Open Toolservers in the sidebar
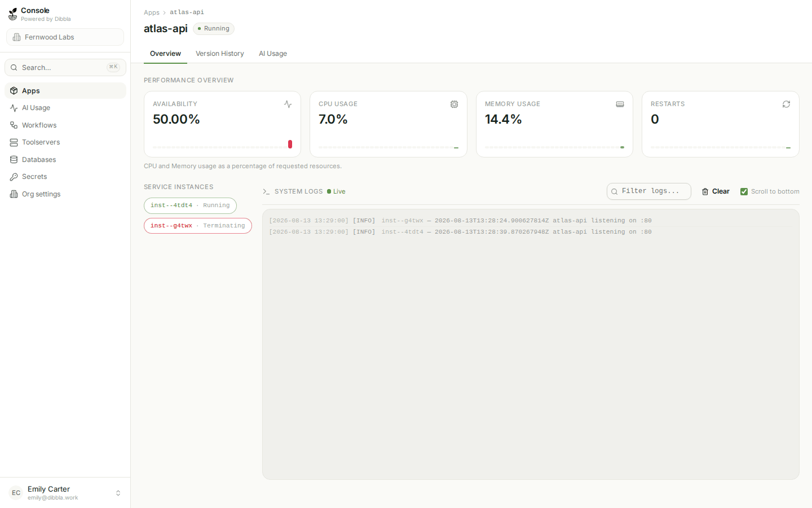 (65, 142)
